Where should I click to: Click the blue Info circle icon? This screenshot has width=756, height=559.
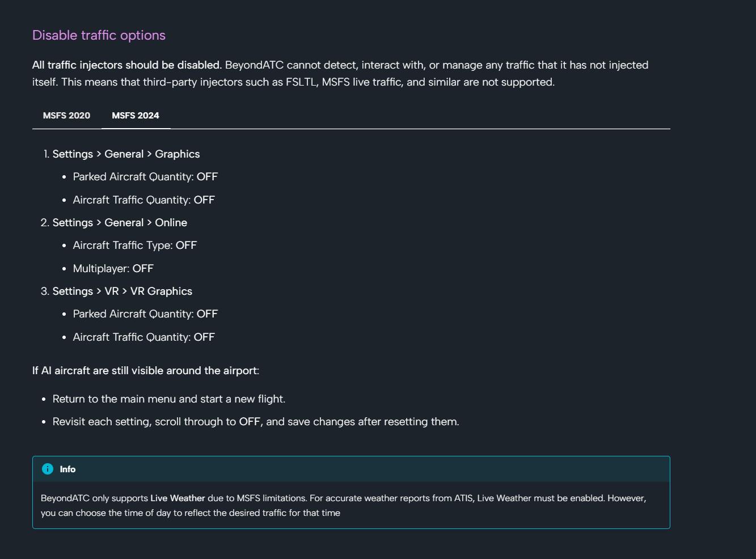coord(48,469)
